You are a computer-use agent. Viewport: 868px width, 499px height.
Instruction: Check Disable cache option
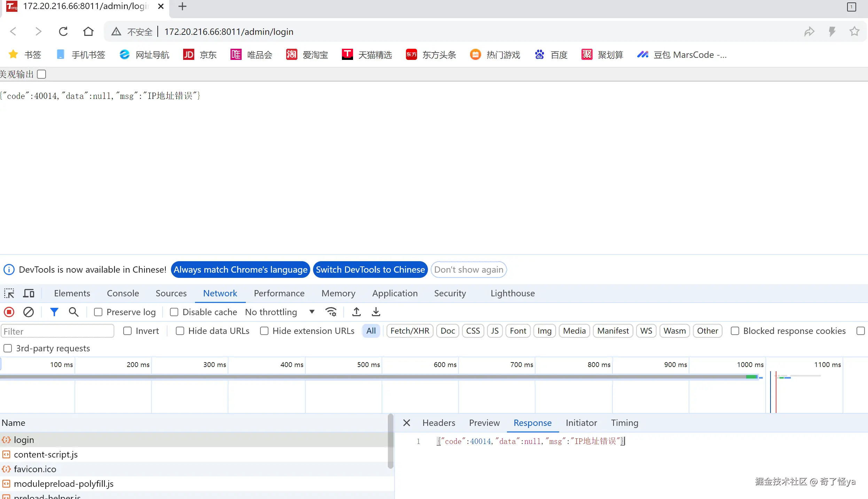click(174, 312)
